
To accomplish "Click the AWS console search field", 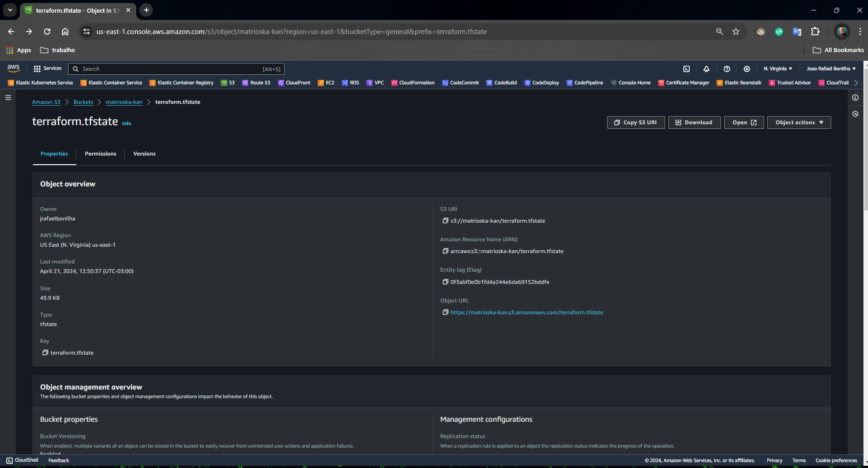I will [176, 69].
